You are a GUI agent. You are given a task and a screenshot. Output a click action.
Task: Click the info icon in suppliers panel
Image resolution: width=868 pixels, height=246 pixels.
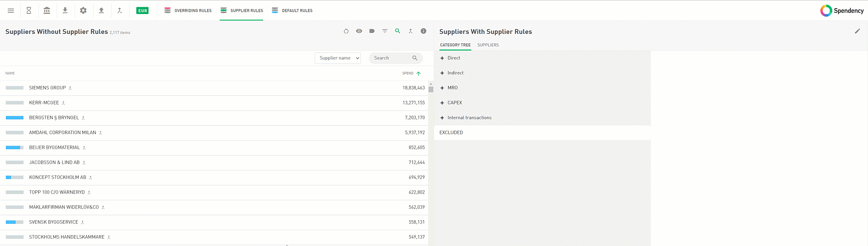tap(424, 31)
